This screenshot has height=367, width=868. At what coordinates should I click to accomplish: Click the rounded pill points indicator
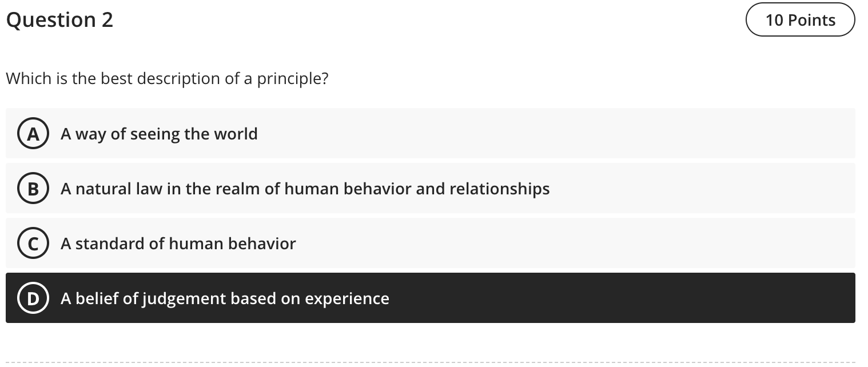800,19
